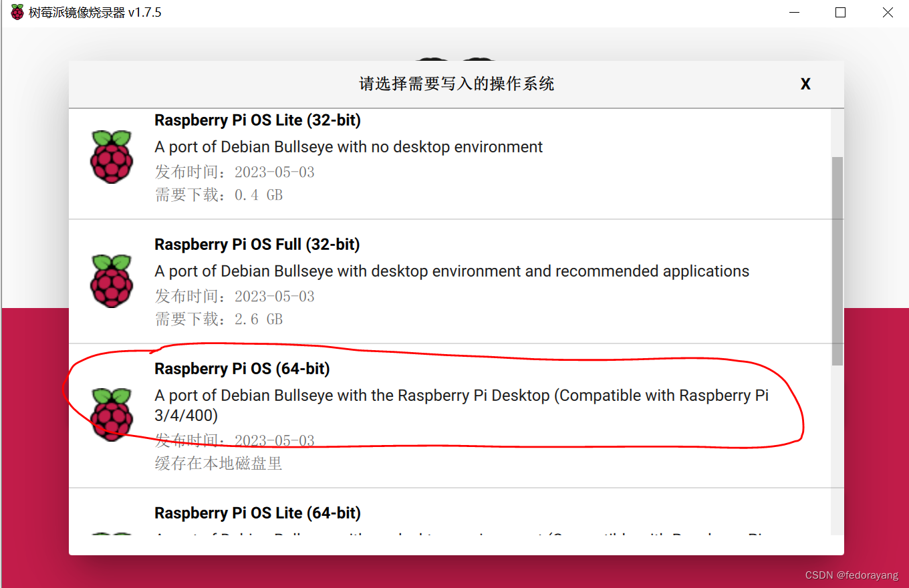Click the Raspberry icon next to OS Full (32-bit)
This screenshot has width=909, height=588.
tap(111, 281)
